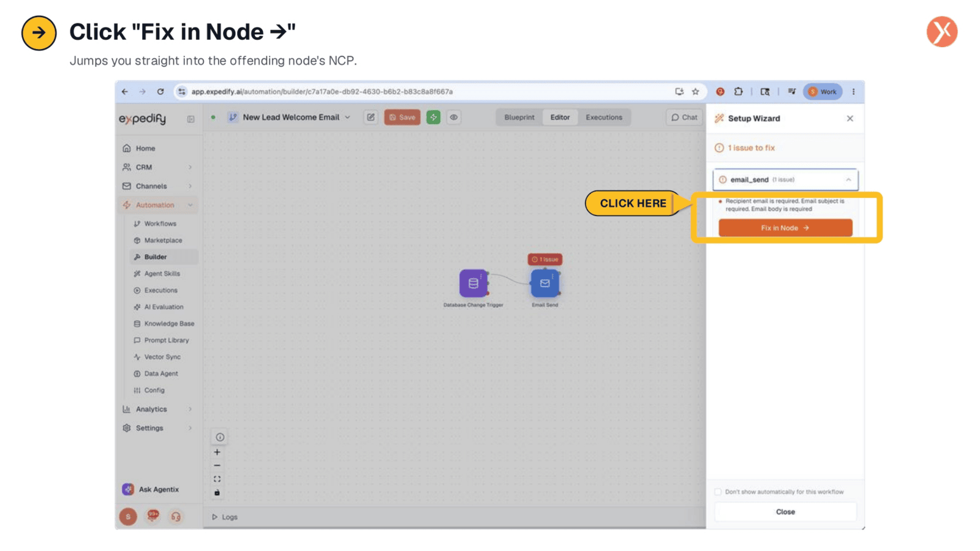Click the orange Fix in Node button
Screen dimensions: 980x551
785,228
